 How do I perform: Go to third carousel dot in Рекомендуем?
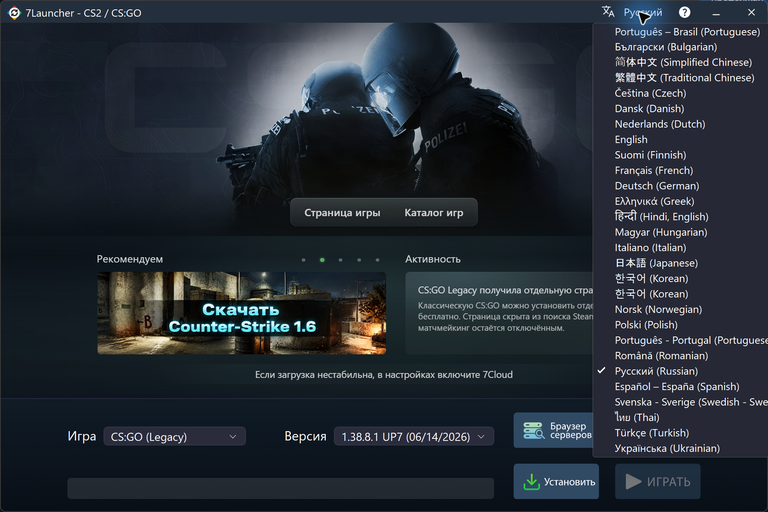tap(340, 260)
